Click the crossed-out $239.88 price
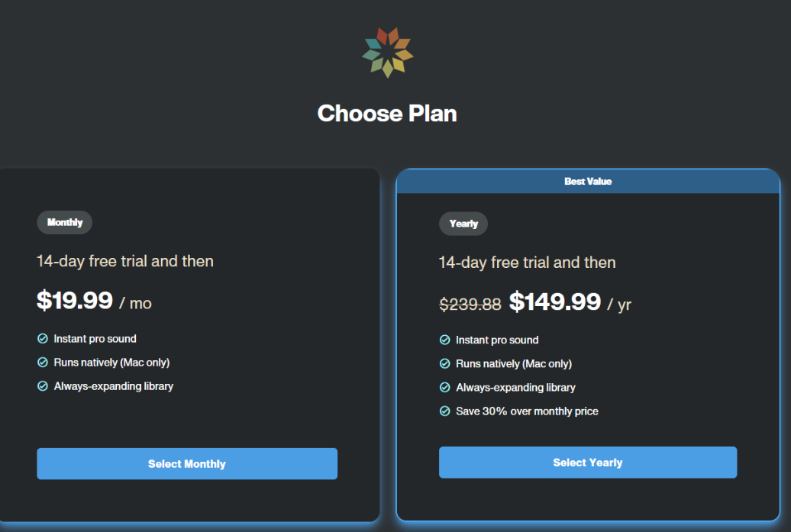 470,304
